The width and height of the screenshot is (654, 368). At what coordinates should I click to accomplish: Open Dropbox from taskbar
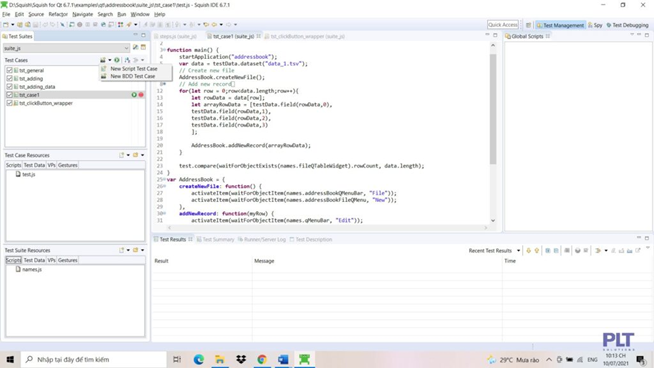pos(241,359)
